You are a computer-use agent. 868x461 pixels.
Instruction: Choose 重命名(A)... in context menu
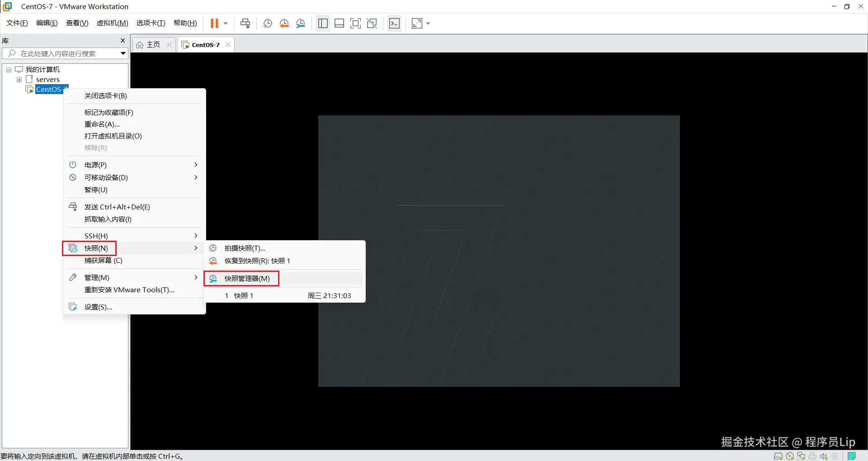click(x=135, y=124)
